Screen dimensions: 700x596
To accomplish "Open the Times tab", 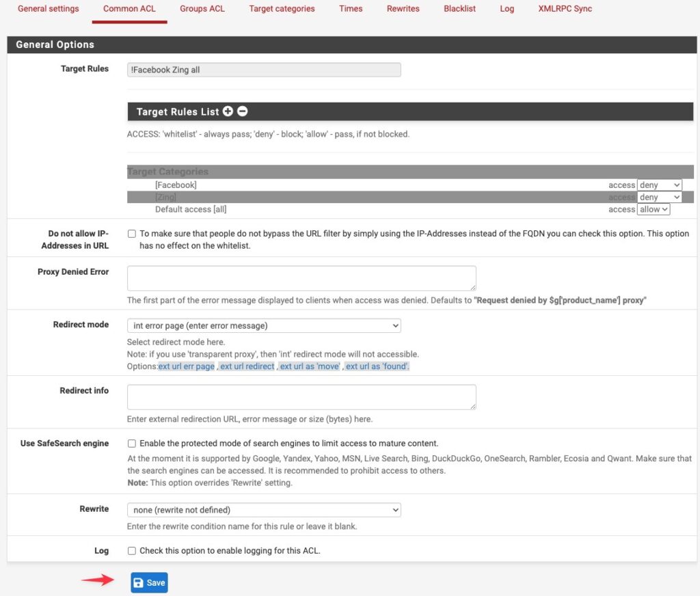I will click(x=351, y=8).
